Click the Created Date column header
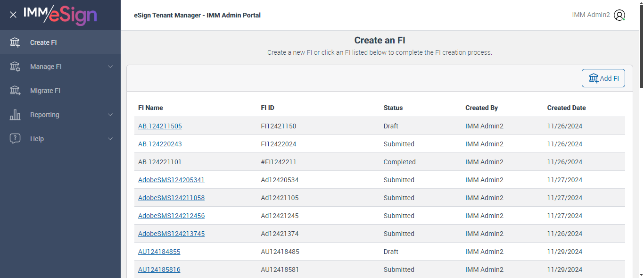 566,108
